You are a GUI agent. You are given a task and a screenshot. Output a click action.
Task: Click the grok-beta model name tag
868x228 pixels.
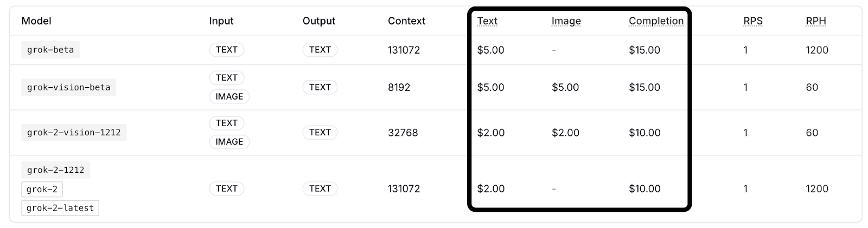coord(50,50)
